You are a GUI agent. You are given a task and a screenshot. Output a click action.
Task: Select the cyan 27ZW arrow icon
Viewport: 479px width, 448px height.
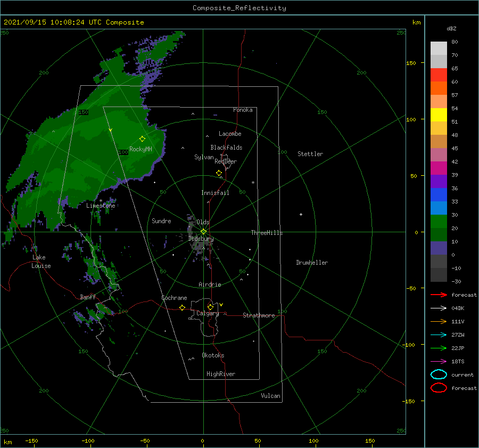tap(439, 335)
